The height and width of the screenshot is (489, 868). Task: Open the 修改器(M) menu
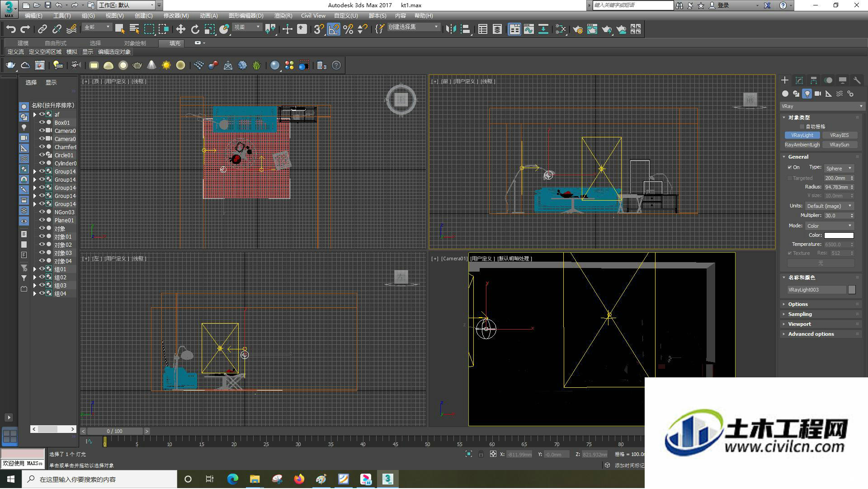tap(176, 16)
